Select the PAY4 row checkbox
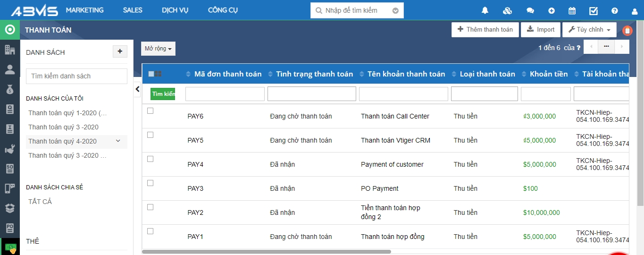Image resolution: width=644 pixels, height=255 pixels. pos(150,159)
